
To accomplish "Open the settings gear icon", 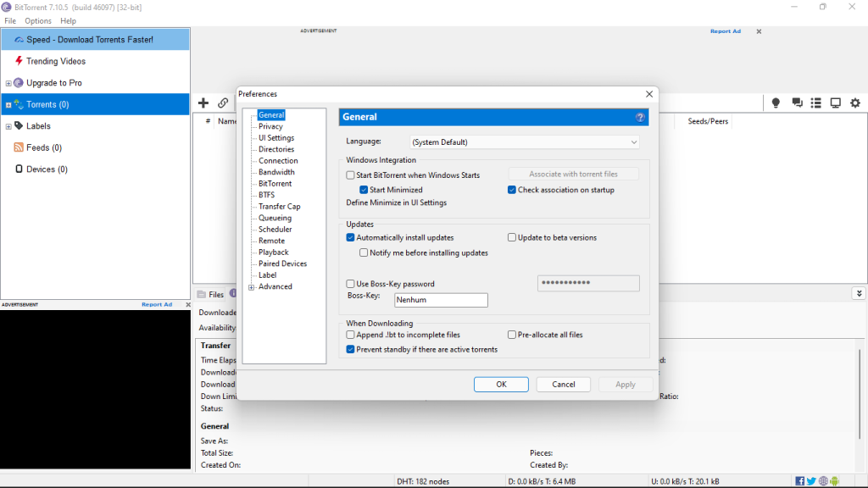I will (855, 103).
